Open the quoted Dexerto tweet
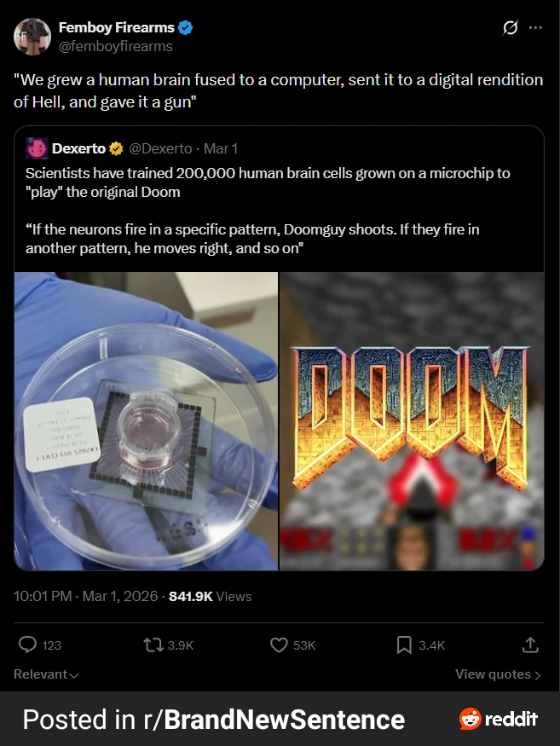The width and height of the screenshot is (560, 746). (x=279, y=205)
